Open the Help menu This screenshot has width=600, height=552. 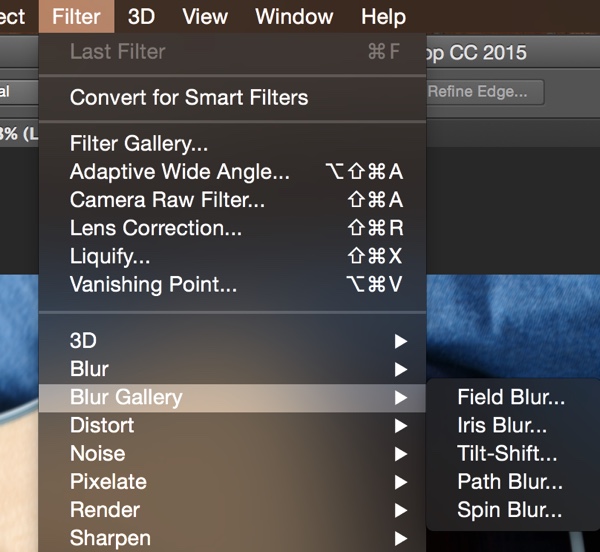383,17
